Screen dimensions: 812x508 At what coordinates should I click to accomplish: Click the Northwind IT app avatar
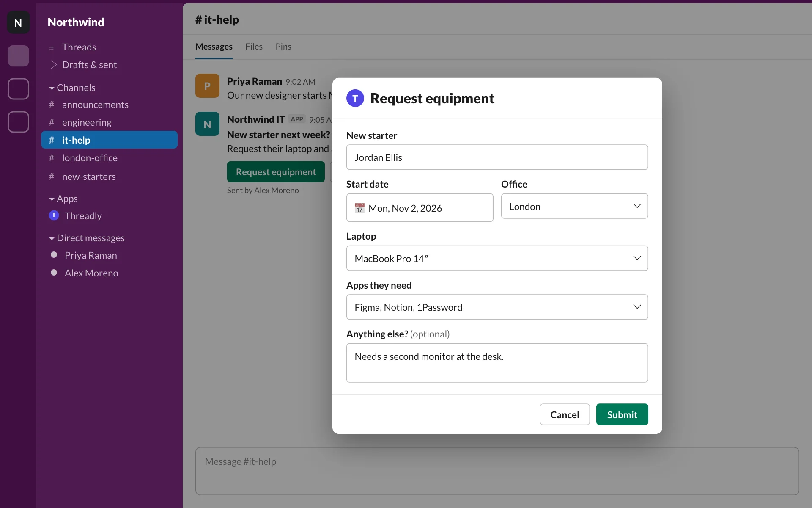207,124
